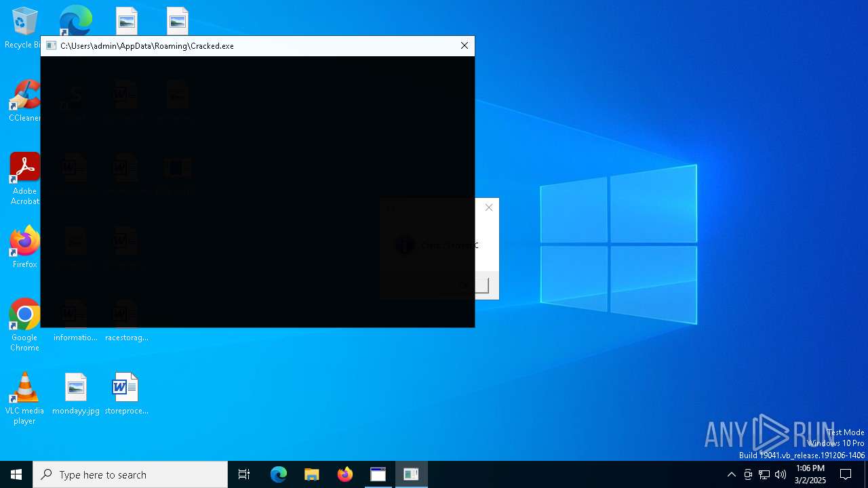
Task: Open Microsoft Edge from the taskbar
Action: (x=279, y=474)
